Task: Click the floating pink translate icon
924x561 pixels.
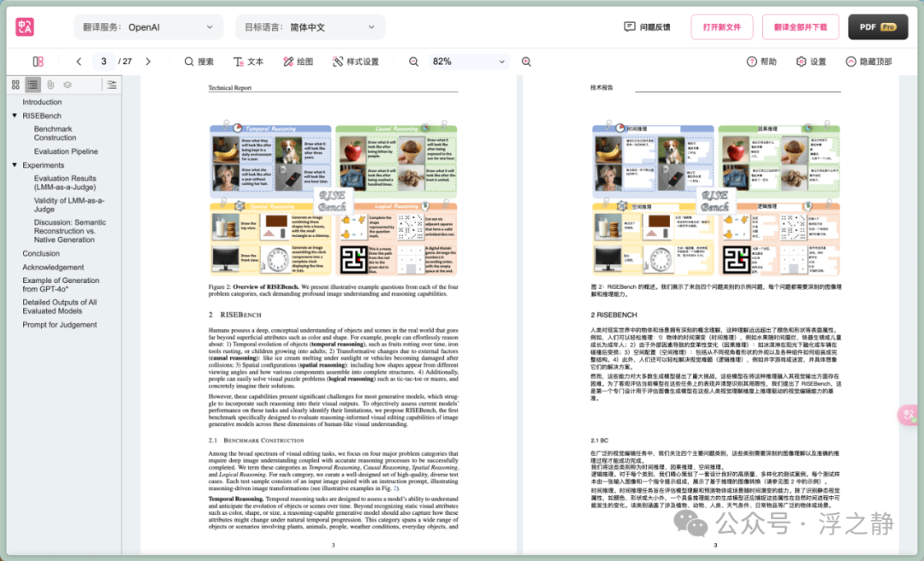Action: click(909, 415)
